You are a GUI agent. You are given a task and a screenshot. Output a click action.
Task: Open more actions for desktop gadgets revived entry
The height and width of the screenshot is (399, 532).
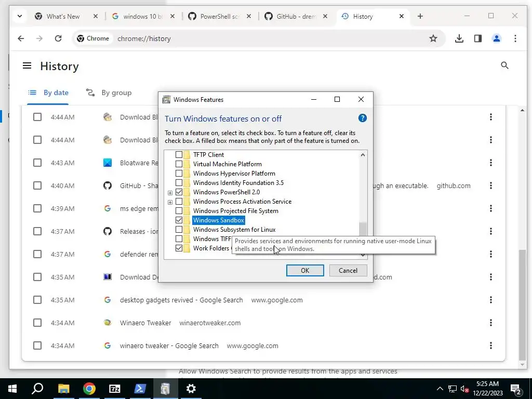490,300
